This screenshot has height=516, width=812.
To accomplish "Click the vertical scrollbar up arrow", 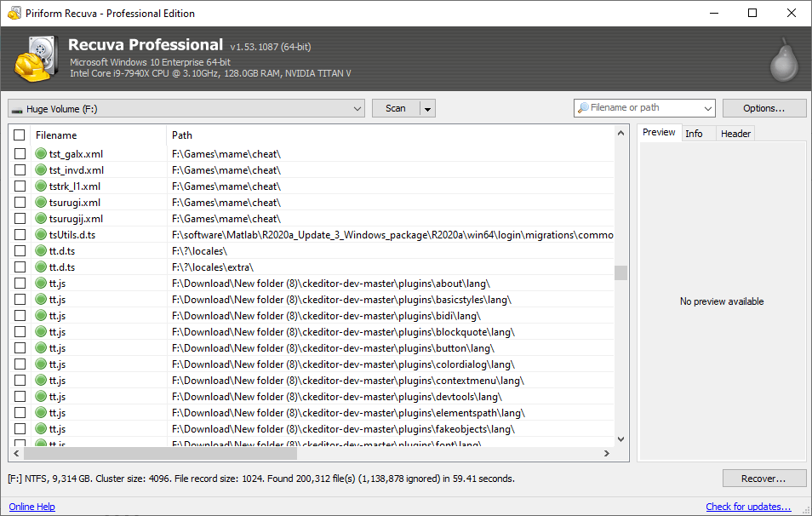I will (620, 133).
